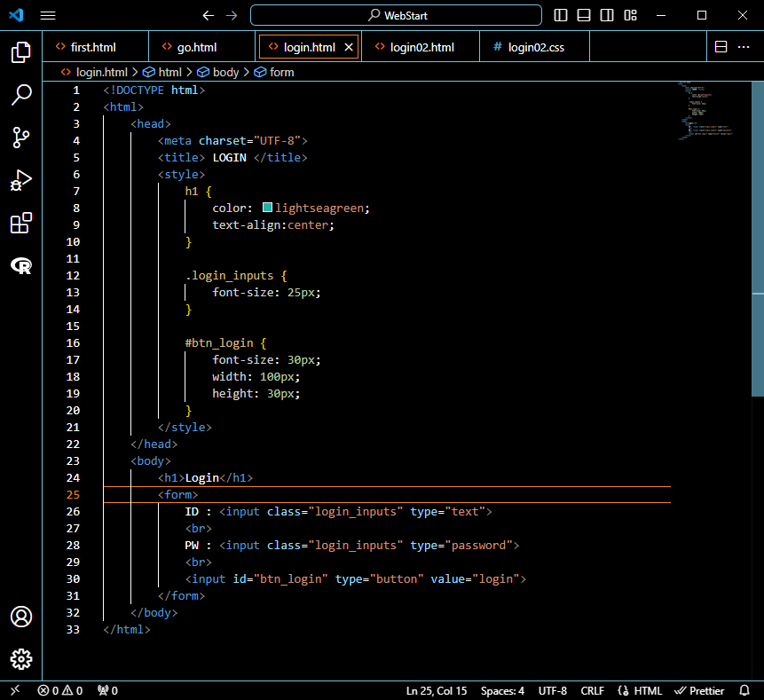Open the Accounts menu icon
The height and width of the screenshot is (700, 764).
[21, 617]
